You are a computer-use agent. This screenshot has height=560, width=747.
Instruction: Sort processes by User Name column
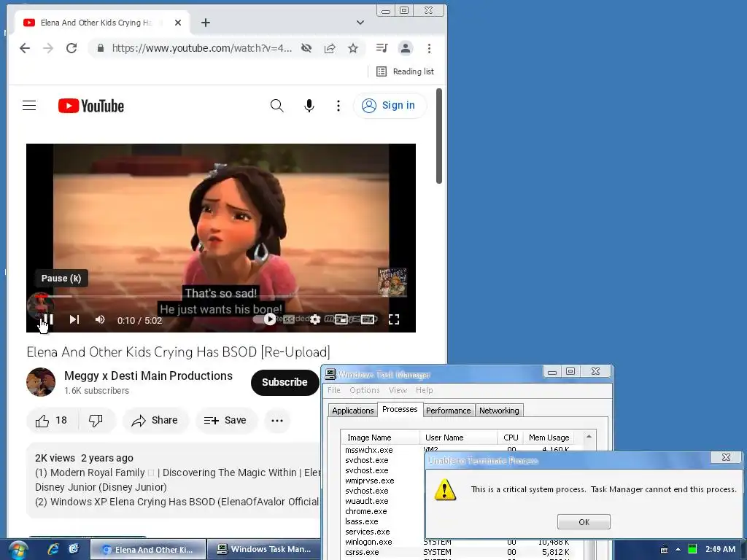pos(458,437)
